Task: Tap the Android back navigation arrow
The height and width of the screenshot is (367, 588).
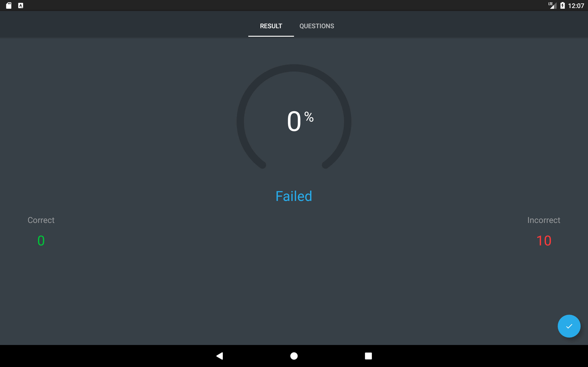Action: point(220,356)
